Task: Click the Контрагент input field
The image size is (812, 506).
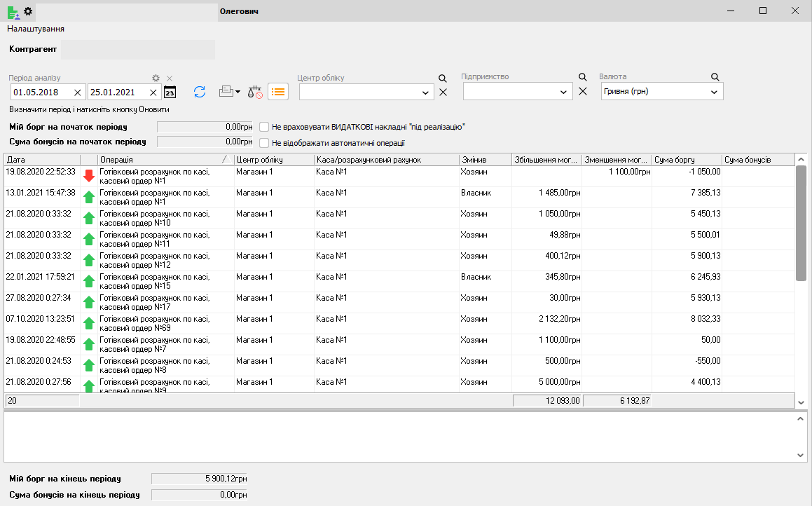Action: click(x=138, y=50)
